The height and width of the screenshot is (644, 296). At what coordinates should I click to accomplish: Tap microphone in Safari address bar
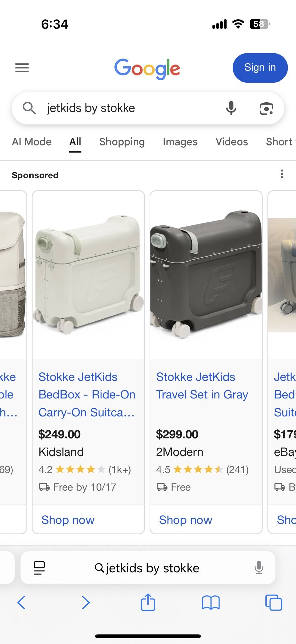(259, 568)
